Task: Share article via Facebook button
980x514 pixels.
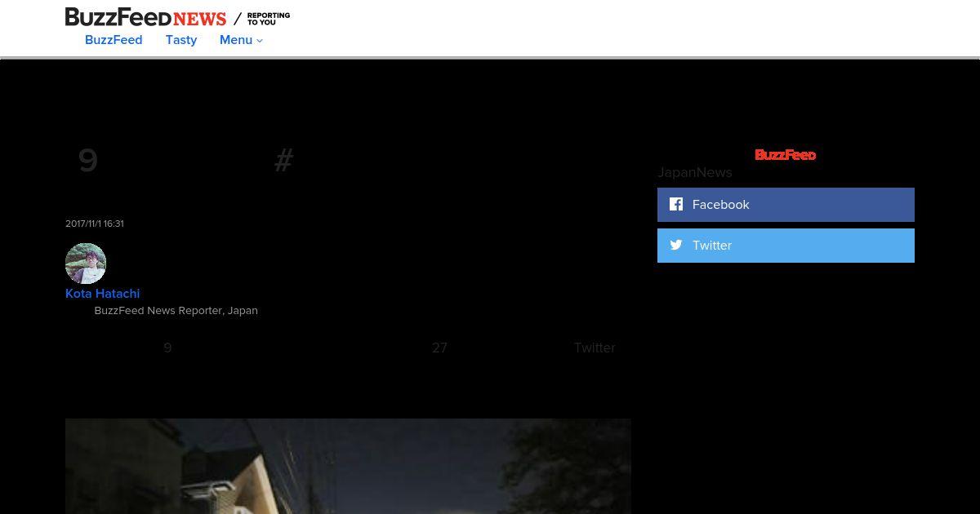Action: pos(786,205)
